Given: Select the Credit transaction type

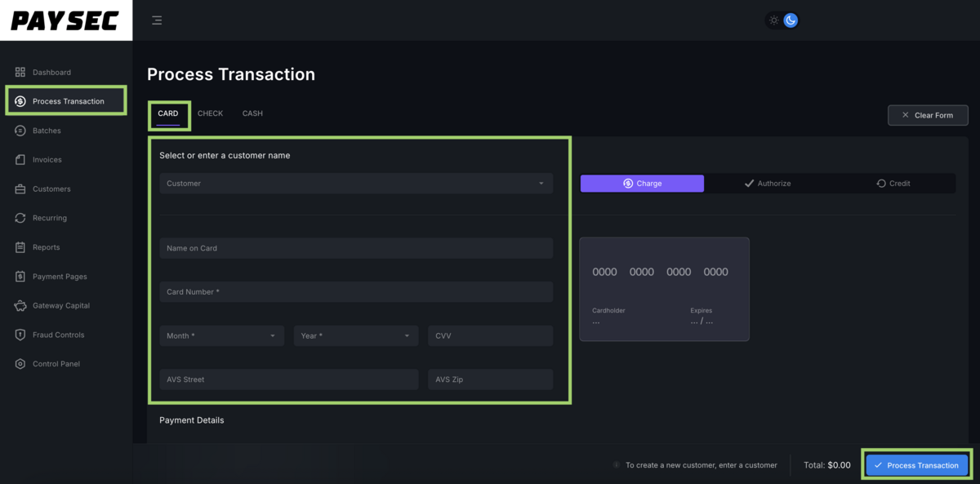Looking at the screenshot, I should coord(893,184).
